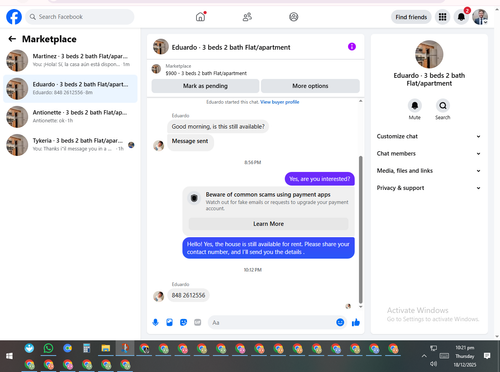500x372 pixels.
Task: Focus the Search Facebook field
Action: point(80,17)
